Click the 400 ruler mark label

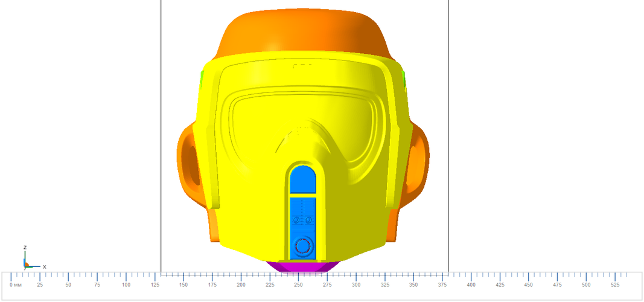tap(471, 285)
